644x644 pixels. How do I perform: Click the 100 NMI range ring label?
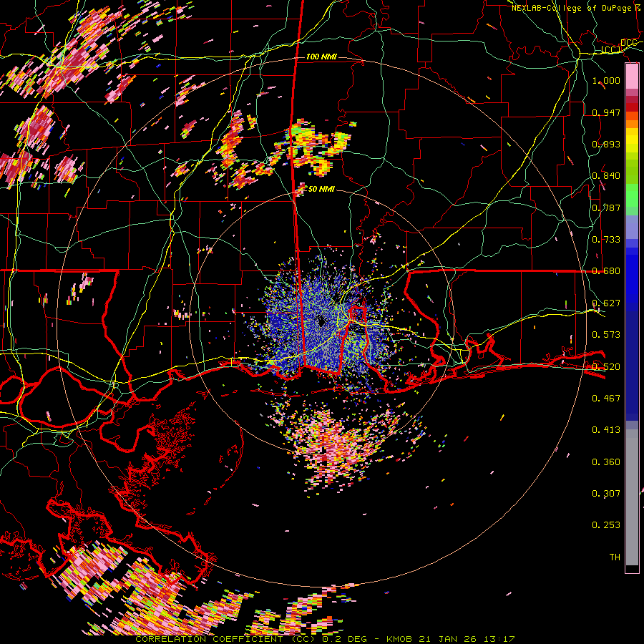click(x=321, y=57)
